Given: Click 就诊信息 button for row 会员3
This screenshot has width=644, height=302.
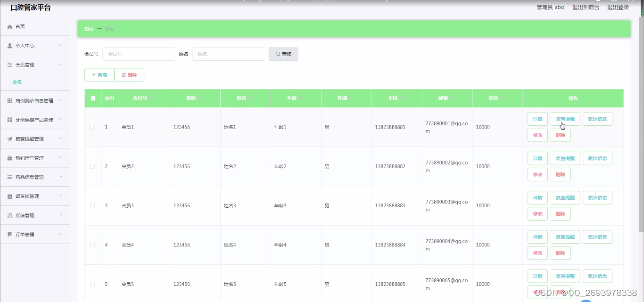Looking at the screenshot, I should (597, 198).
